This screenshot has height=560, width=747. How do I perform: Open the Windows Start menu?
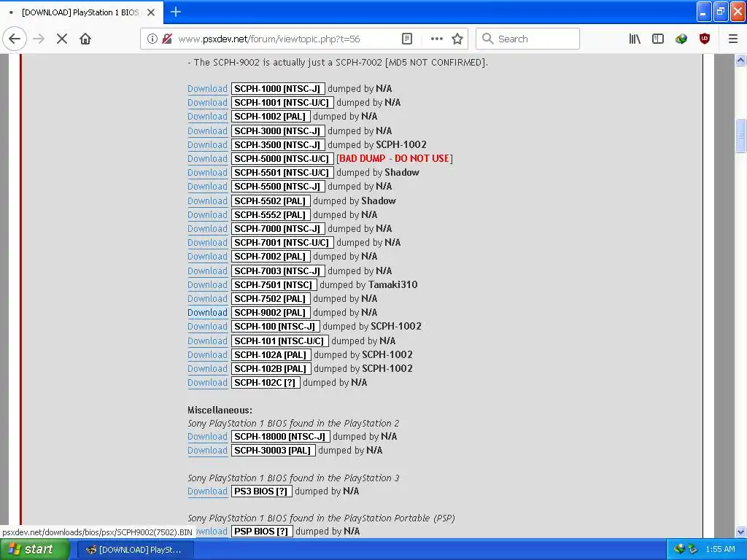pos(34,550)
